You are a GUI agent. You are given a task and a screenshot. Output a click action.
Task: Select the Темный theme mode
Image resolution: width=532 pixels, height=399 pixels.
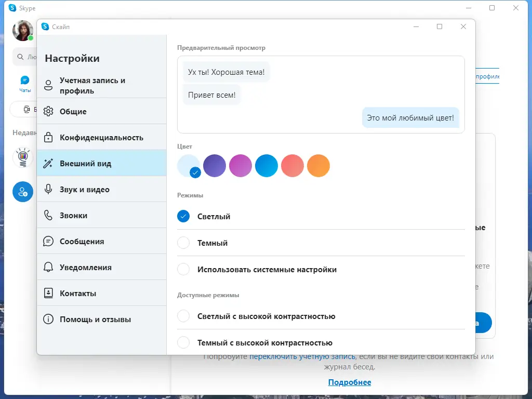point(183,243)
